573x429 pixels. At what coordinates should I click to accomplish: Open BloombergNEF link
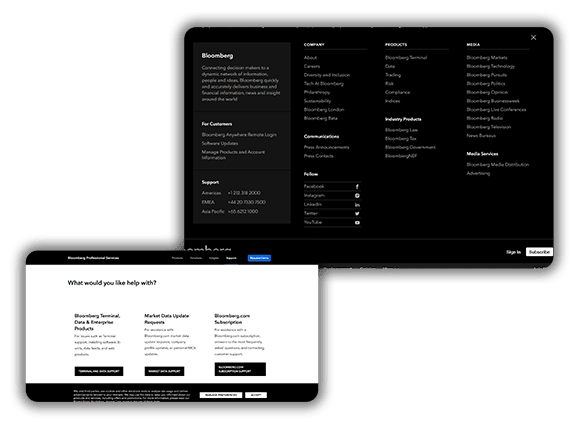pos(401,156)
